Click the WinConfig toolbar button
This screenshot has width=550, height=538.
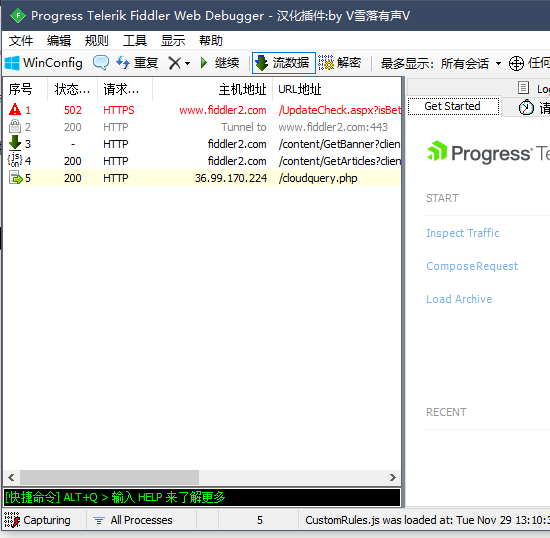pos(44,63)
